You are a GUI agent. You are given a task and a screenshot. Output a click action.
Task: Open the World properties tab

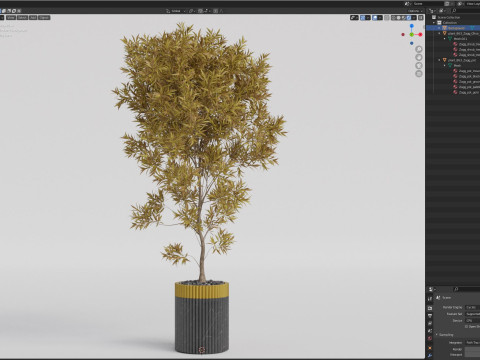(x=430, y=338)
